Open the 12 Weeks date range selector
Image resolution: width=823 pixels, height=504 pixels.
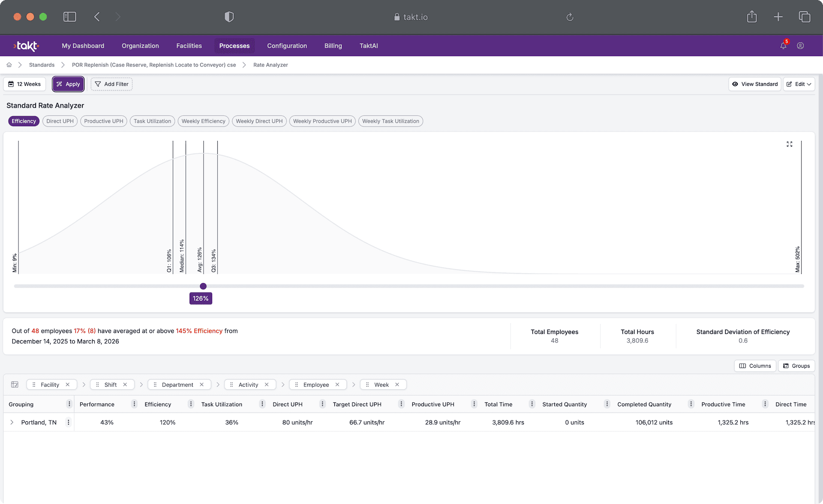[x=24, y=84]
